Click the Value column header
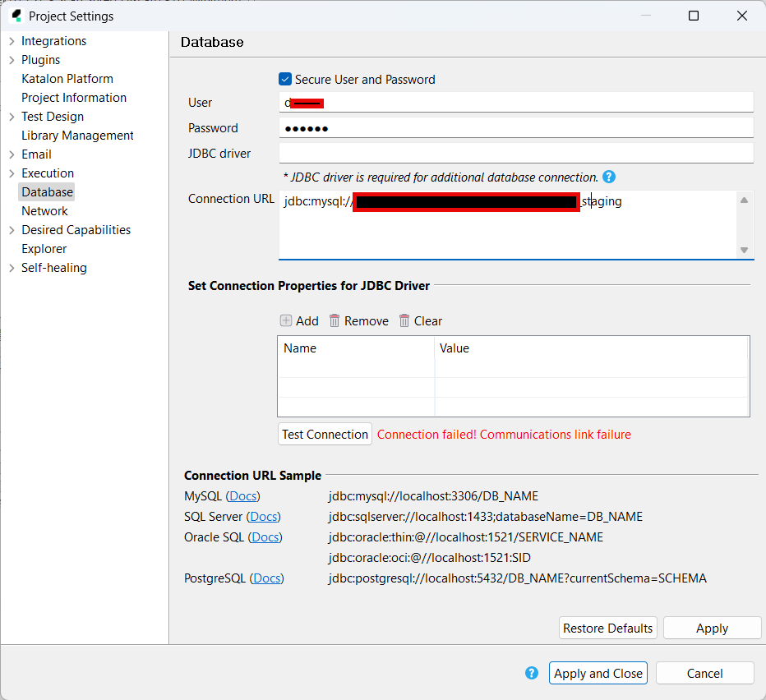This screenshot has height=700, width=766. point(592,348)
